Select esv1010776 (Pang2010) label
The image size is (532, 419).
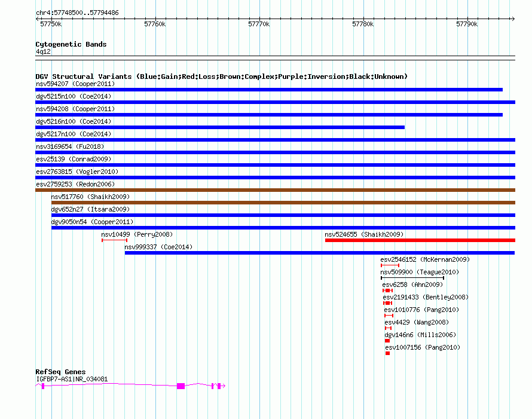421,310
